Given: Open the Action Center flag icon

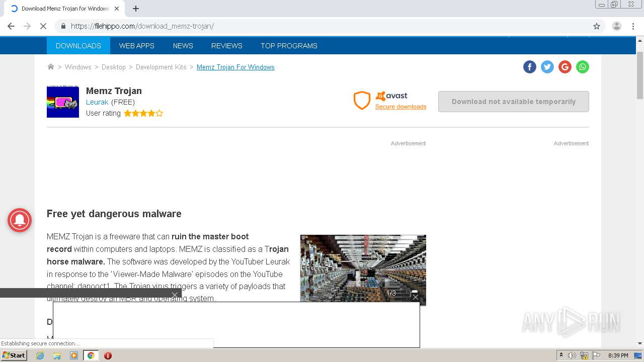Looking at the screenshot, I should click(596, 355).
